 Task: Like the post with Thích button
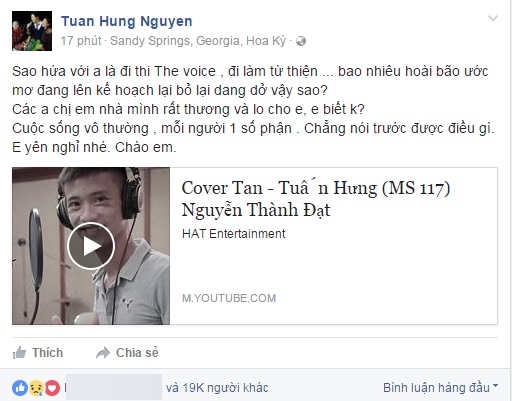click(38, 353)
